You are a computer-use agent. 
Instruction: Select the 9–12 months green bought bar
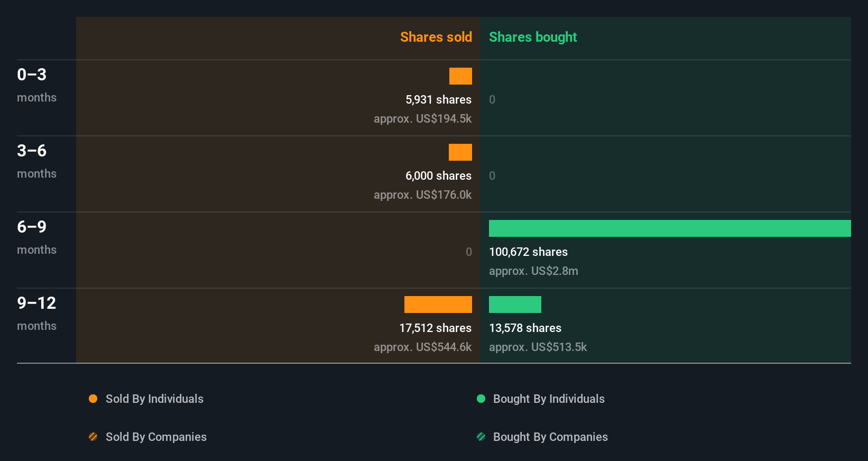(x=515, y=305)
